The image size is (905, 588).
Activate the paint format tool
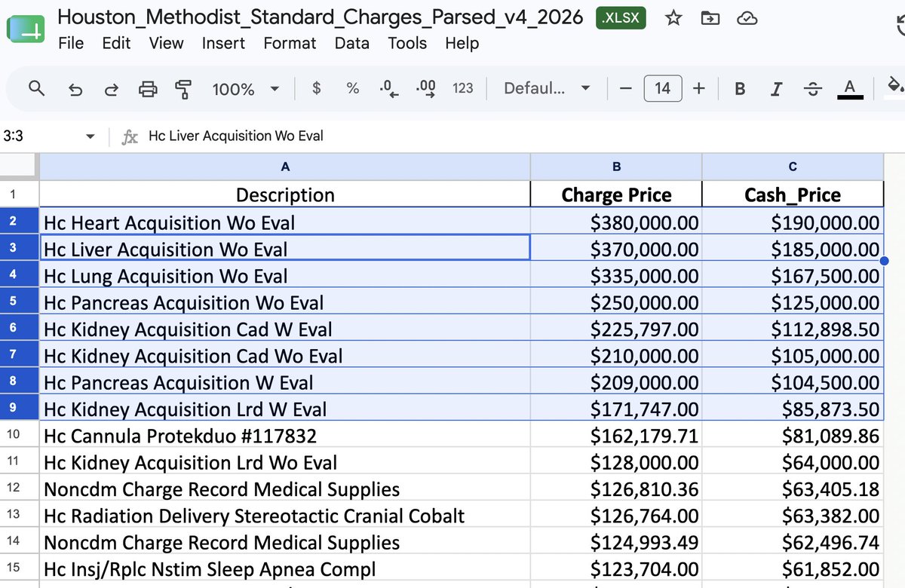coord(183,89)
